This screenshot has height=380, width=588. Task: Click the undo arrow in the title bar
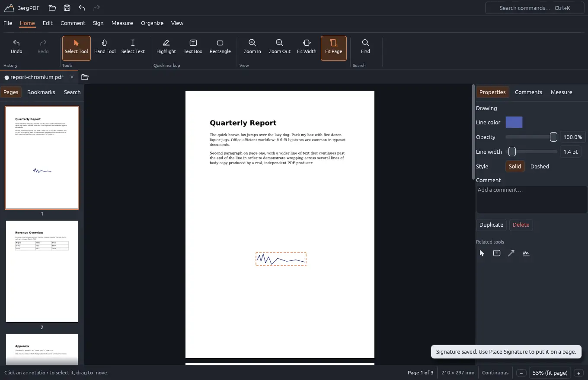[82, 8]
